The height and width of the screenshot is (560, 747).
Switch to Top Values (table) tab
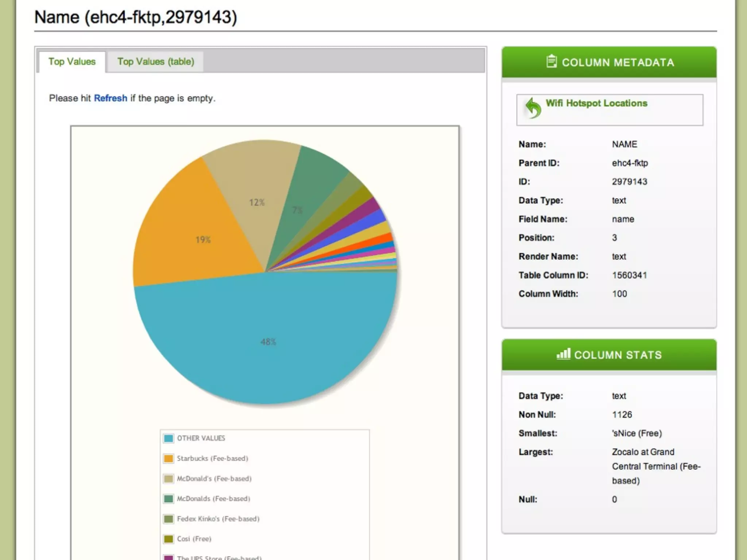[156, 62]
